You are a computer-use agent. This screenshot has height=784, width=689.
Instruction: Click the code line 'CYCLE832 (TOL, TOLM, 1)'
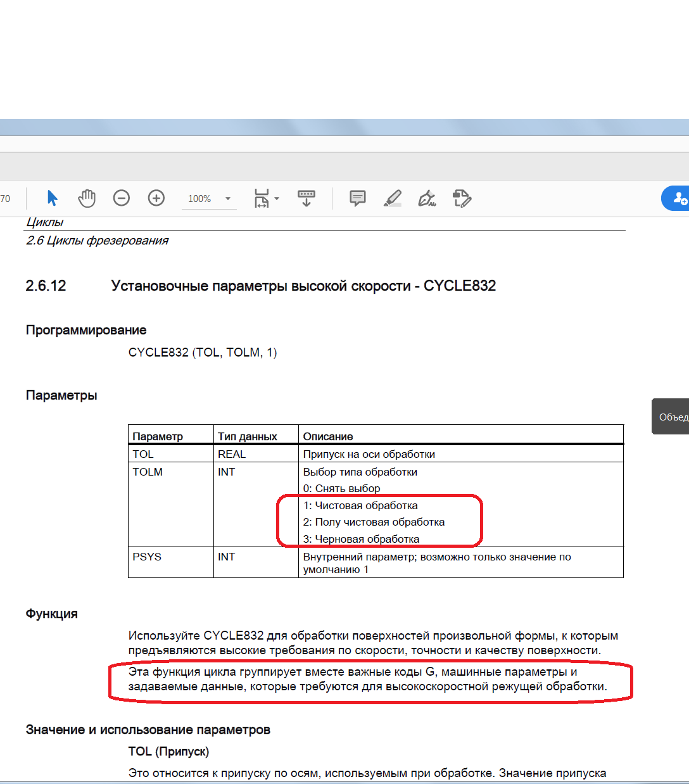203,353
